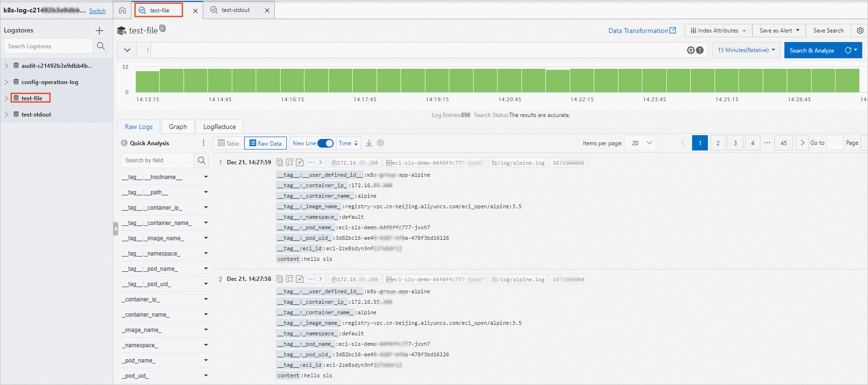The width and height of the screenshot is (868, 385).
Task: Focus the Search by field input
Action: point(157,160)
